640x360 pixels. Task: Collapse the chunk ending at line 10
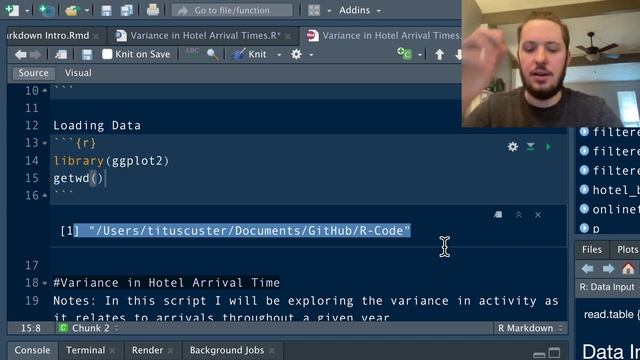pyautogui.click(x=45, y=90)
